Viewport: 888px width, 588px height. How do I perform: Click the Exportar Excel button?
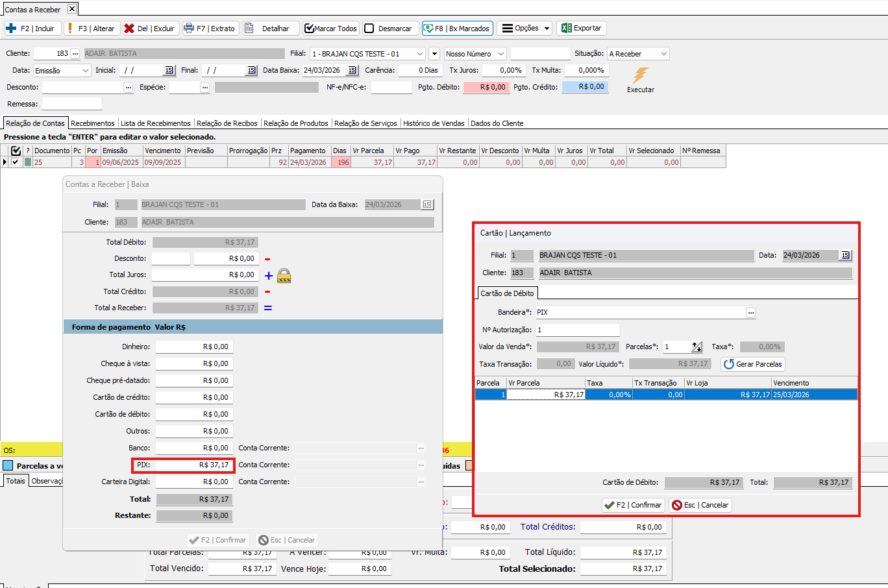[581, 29]
